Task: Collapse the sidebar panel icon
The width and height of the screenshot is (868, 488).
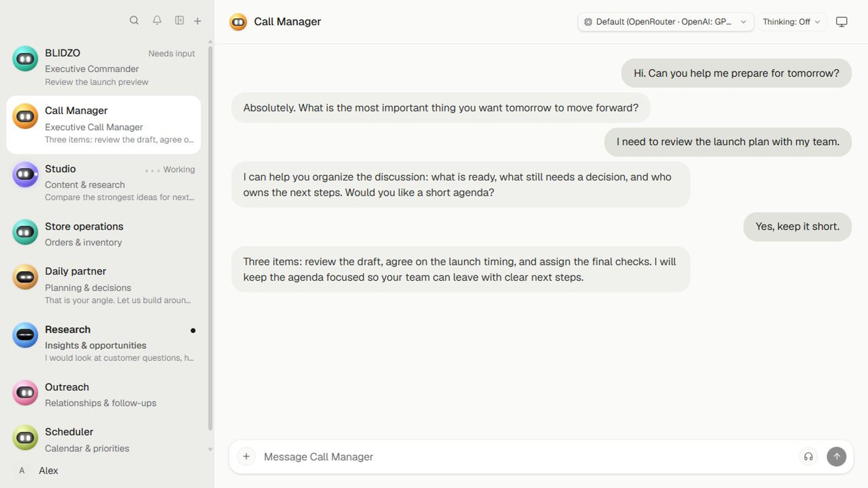Action: coord(179,21)
